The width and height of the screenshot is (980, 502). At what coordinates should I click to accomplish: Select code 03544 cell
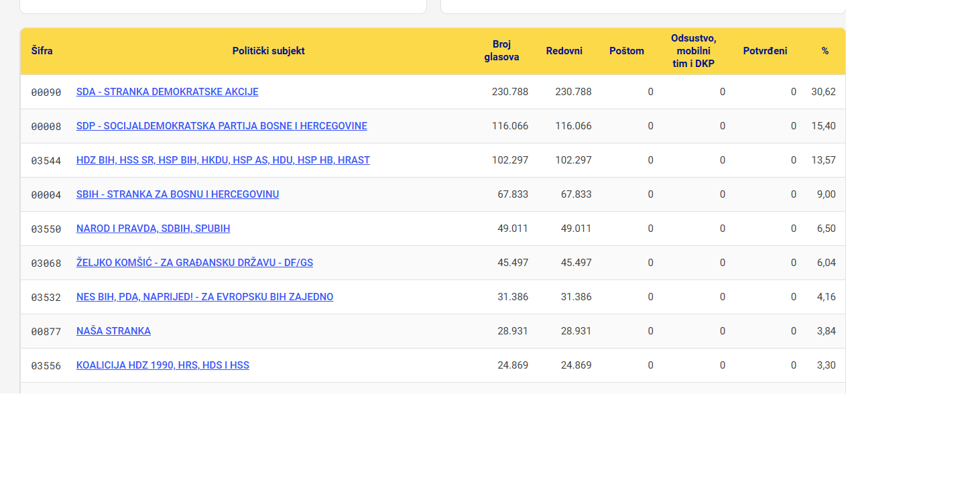[46, 160]
